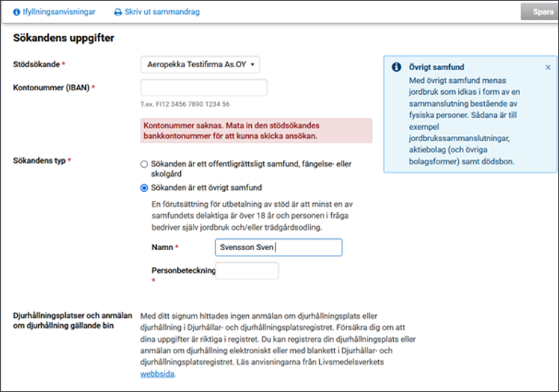Select Sökanden är ett övrigt samfund radio
Image resolution: width=559 pixels, height=392 pixels.
click(x=144, y=187)
